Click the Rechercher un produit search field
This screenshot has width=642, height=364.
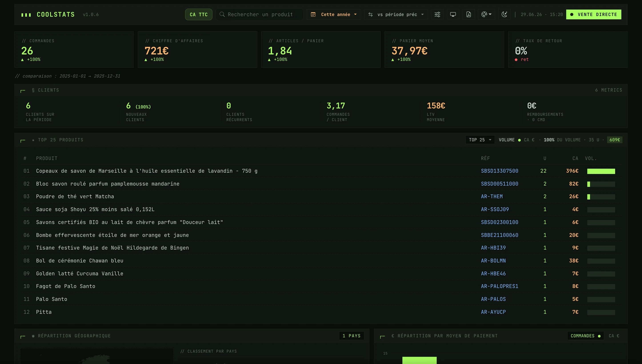[x=260, y=14]
